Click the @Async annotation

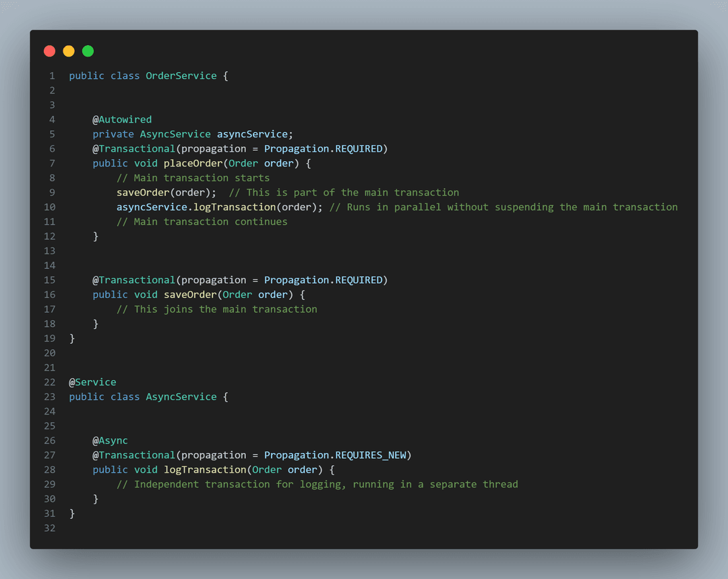pyautogui.click(x=110, y=440)
